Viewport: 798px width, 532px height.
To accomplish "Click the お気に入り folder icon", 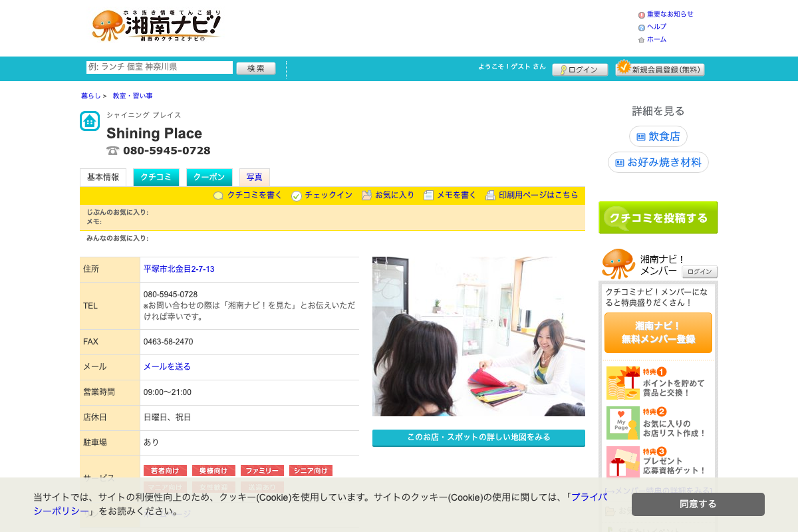I will [366, 196].
